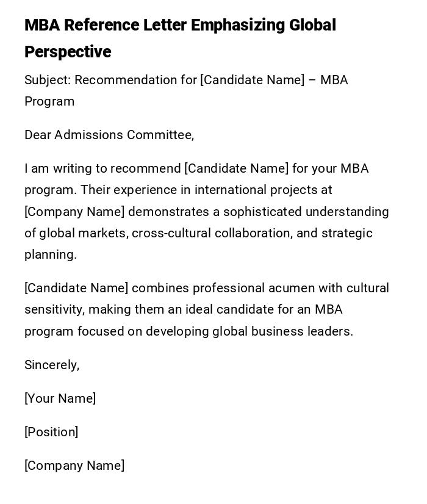Click the word "Subject:" in the subject line

(48, 81)
